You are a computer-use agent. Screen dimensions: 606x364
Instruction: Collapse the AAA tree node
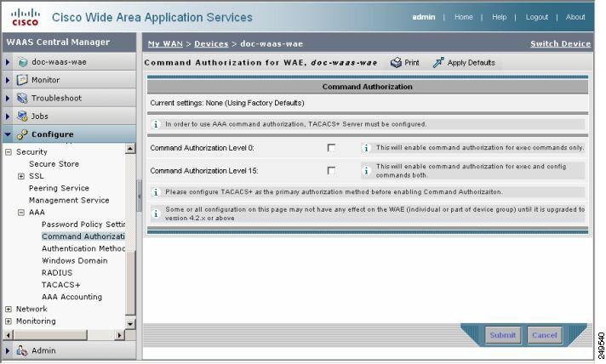tap(21, 213)
